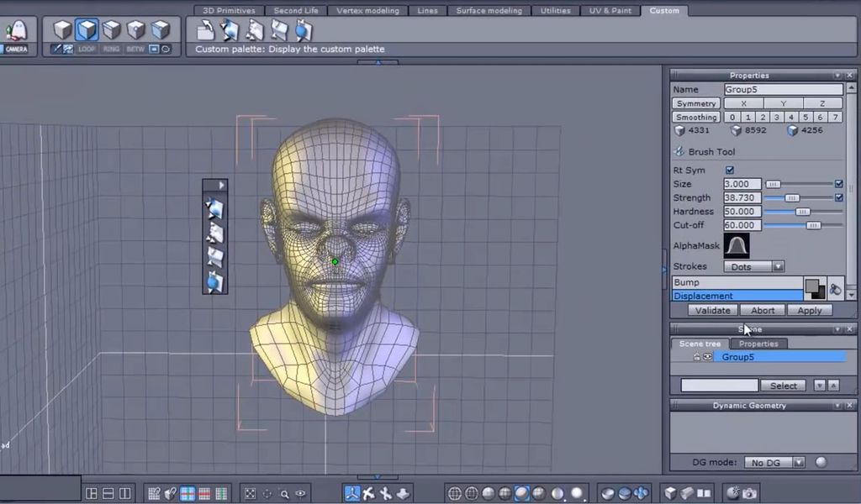Select the Brush Tool icon in Properties

678,152
